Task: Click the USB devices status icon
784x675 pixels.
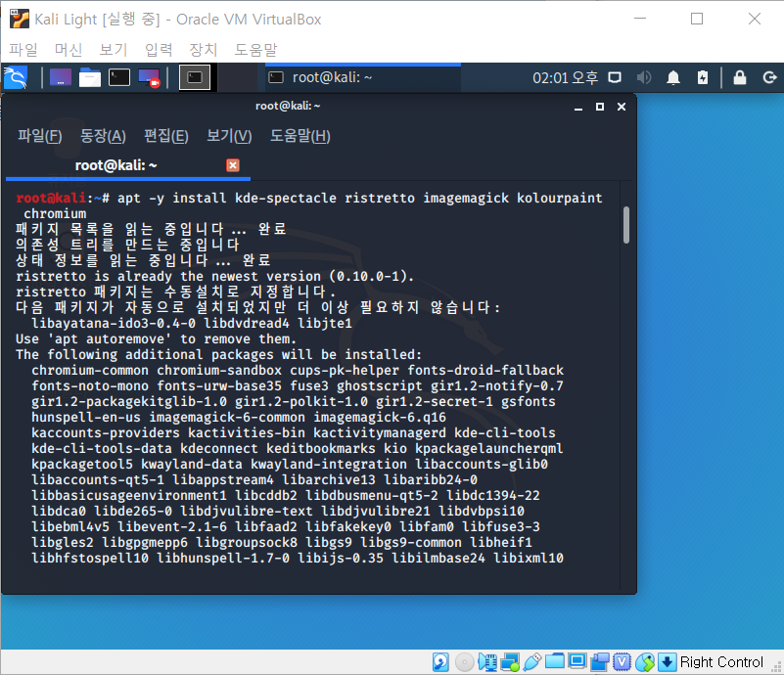Action: click(x=532, y=662)
